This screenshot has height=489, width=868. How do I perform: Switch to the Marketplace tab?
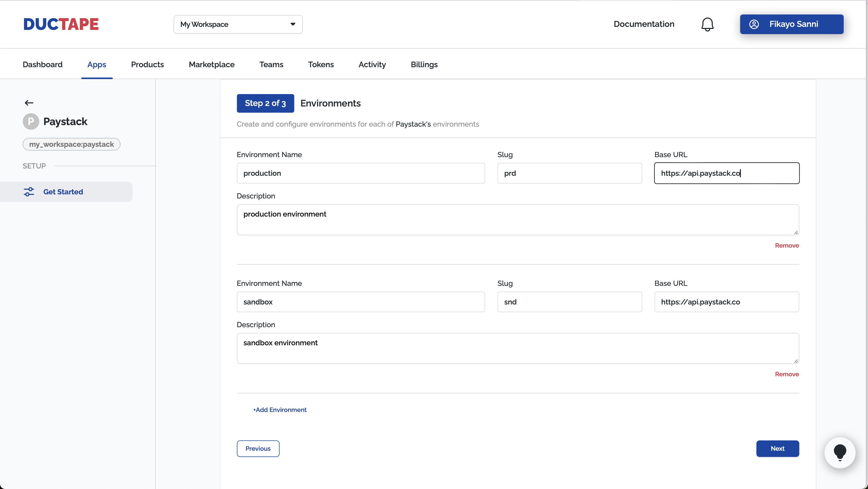click(x=211, y=64)
